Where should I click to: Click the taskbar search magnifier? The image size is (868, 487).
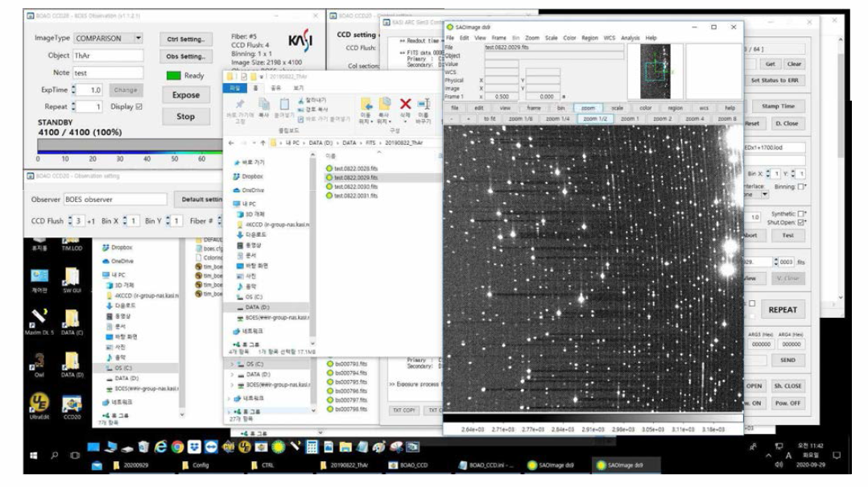pyautogui.click(x=54, y=456)
